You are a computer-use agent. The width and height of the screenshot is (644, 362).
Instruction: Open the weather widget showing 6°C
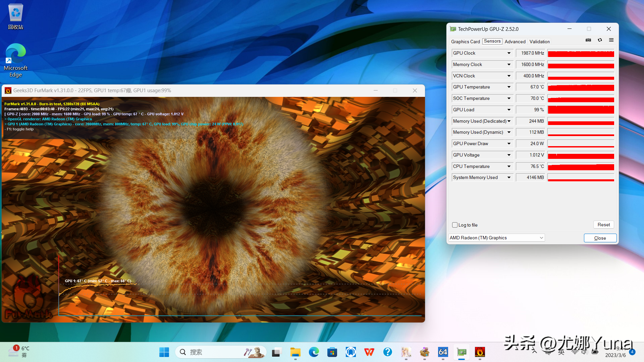click(x=19, y=352)
